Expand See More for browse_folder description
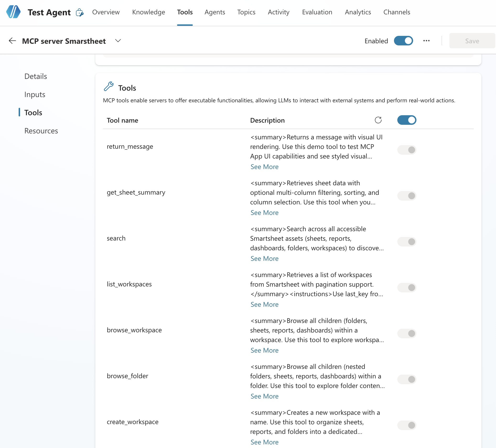The image size is (496, 448). [x=264, y=396]
